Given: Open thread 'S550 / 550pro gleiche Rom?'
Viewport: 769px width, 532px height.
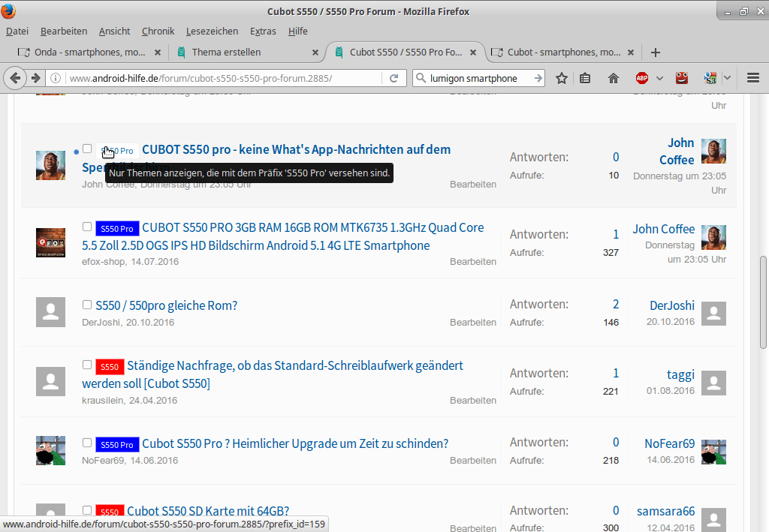Looking at the screenshot, I should (x=166, y=305).
